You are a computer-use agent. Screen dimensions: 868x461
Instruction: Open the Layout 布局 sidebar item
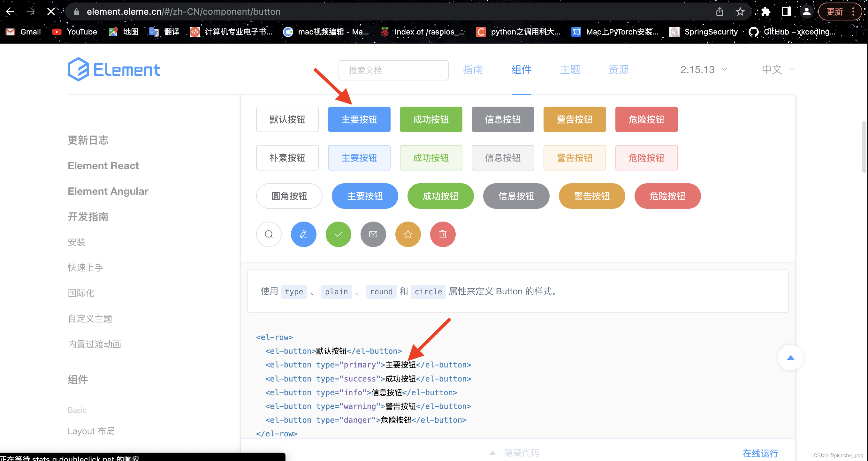91,431
